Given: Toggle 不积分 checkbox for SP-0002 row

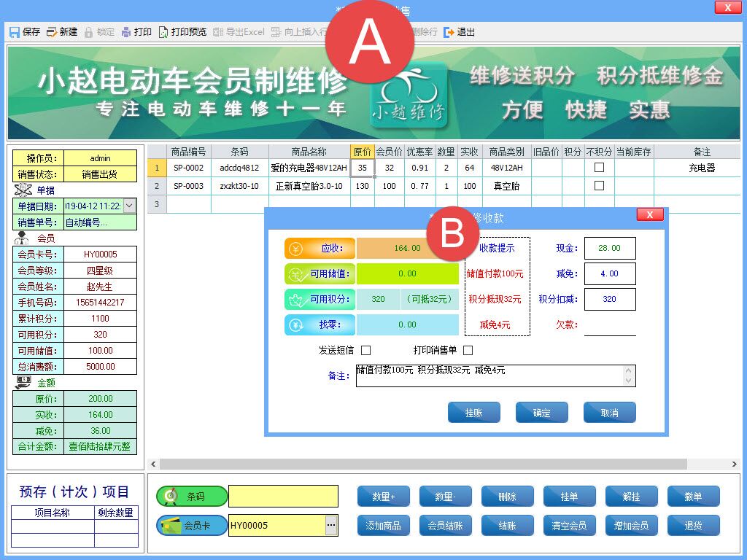Looking at the screenshot, I should point(600,167).
